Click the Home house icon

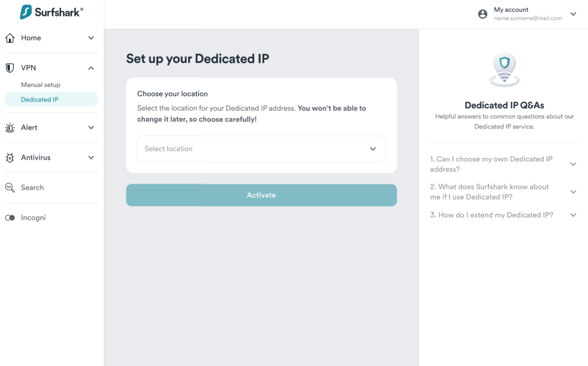[10, 38]
